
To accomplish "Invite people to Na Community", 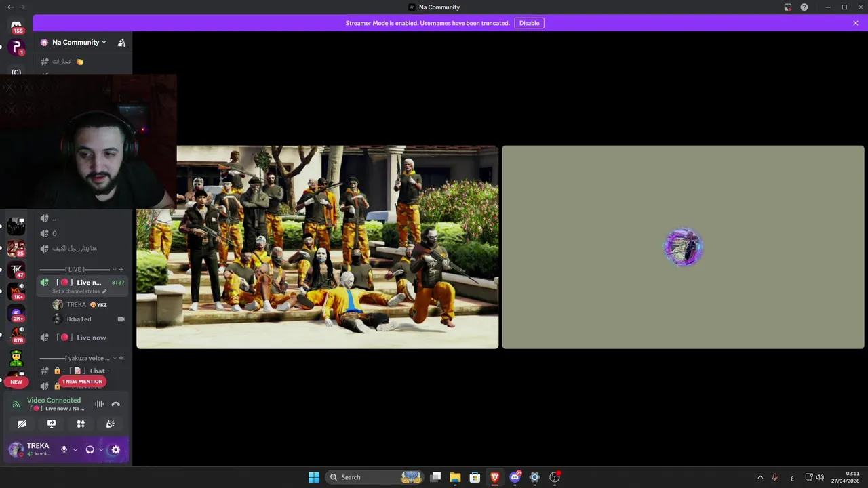I will [121, 42].
